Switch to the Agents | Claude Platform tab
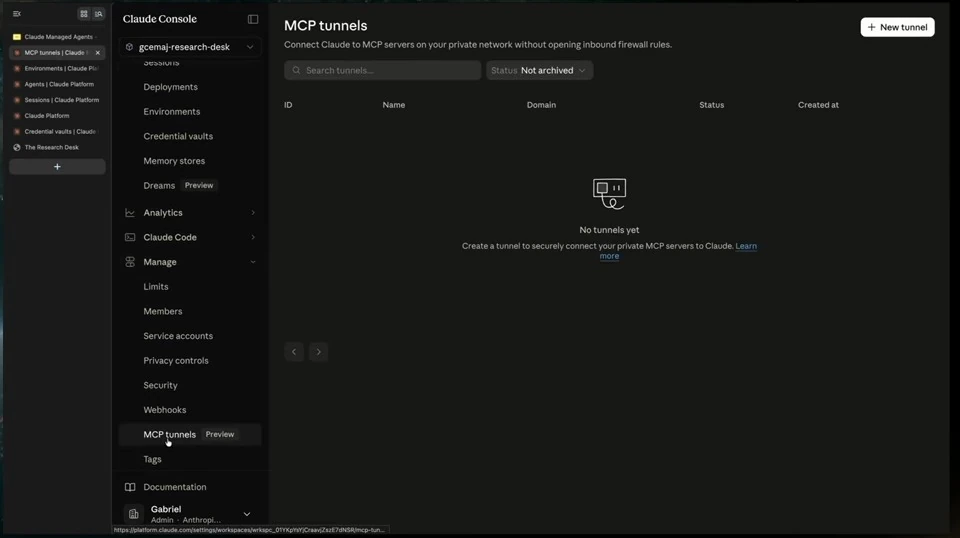 tap(57, 84)
